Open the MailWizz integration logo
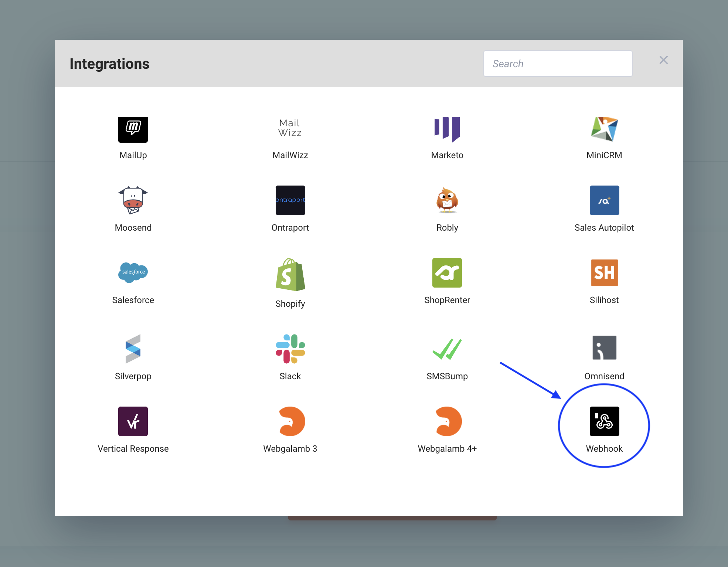 (x=290, y=128)
